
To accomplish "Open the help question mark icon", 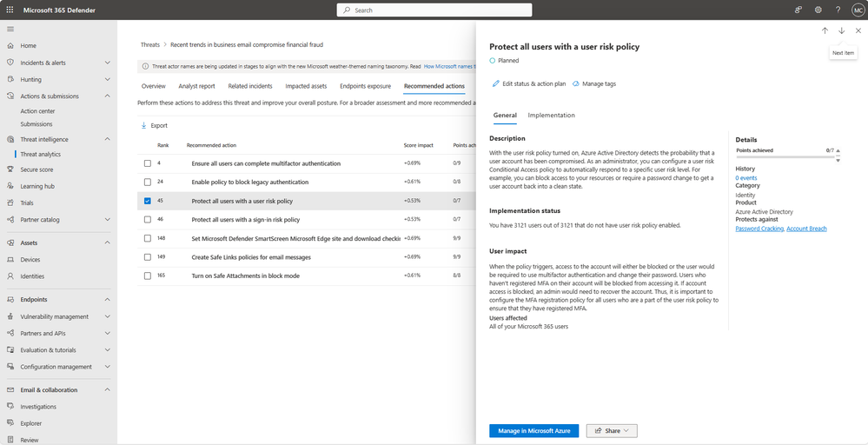I will coord(838,10).
